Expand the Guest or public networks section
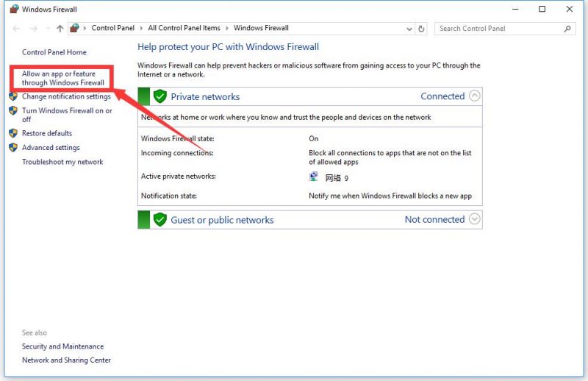Screen dimensions: 588x381 pyautogui.click(x=474, y=219)
